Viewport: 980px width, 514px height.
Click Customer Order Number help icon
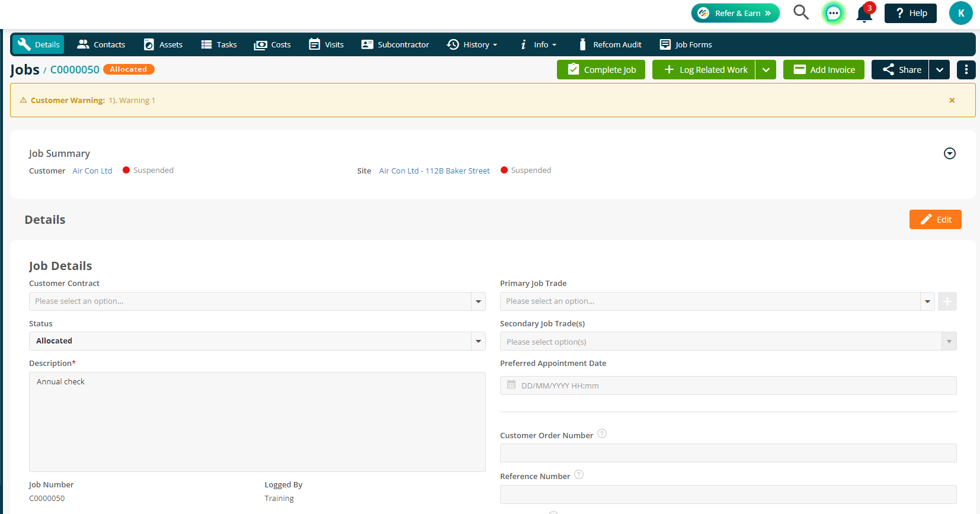[602, 433]
